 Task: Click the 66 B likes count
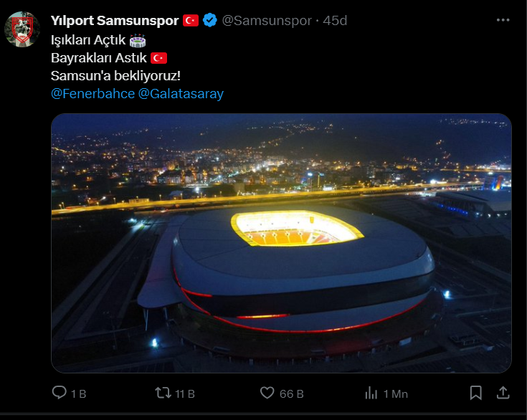[292, 393]
